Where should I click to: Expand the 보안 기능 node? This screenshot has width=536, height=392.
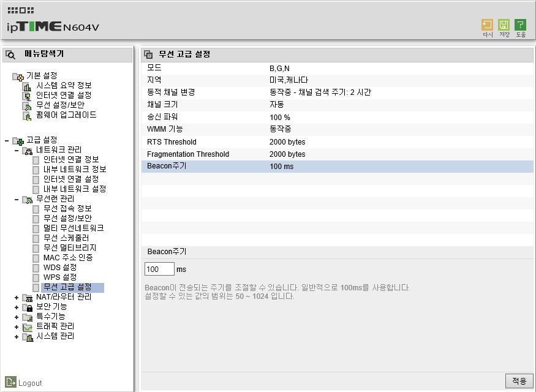(16, 307)
